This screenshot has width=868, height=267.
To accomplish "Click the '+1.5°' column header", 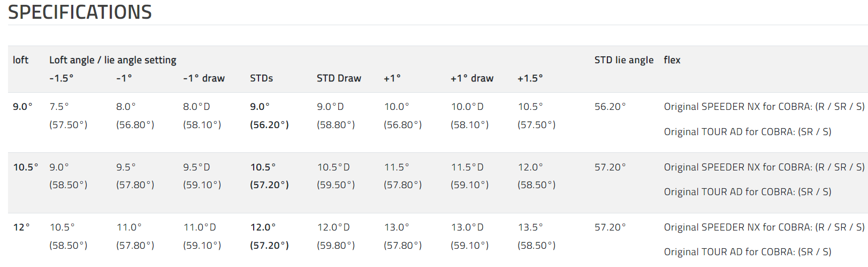I will coord(530,78).
